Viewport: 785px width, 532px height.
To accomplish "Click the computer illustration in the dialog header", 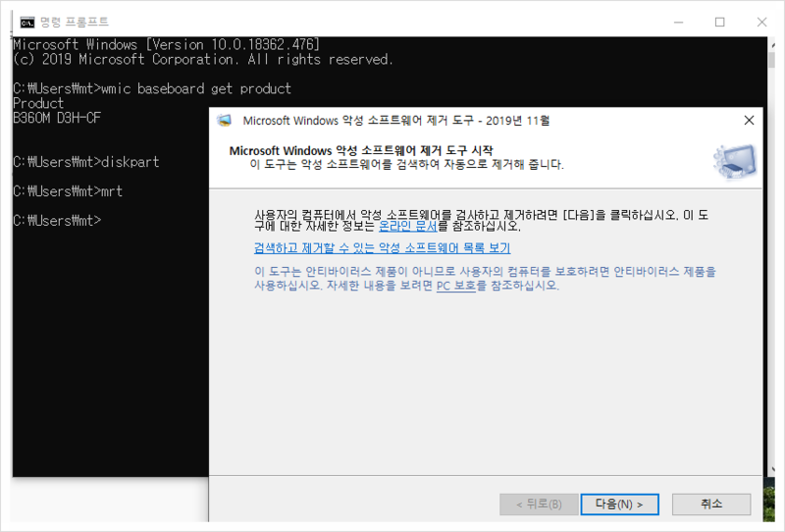I will (735, 161).
